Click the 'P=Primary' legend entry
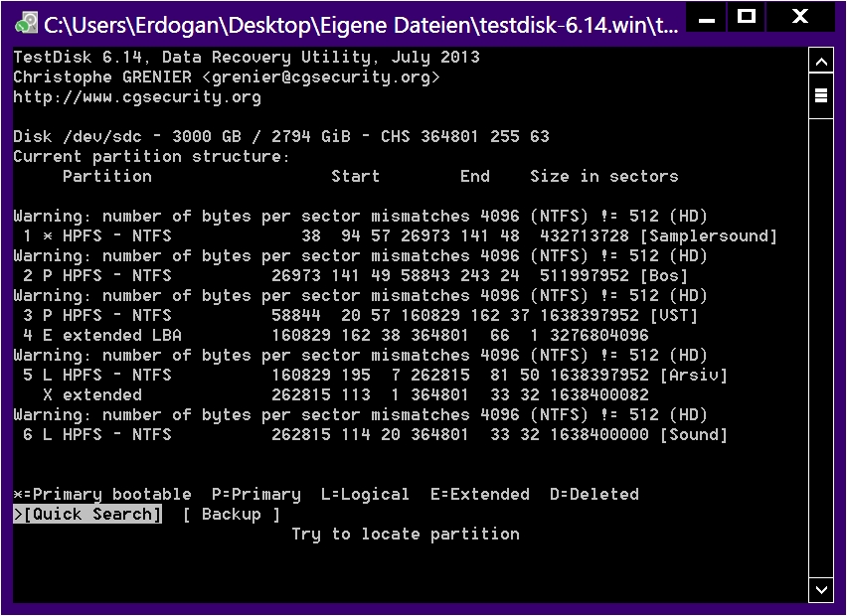This screenshot has height=616, width=847. [x=256, y=494]
